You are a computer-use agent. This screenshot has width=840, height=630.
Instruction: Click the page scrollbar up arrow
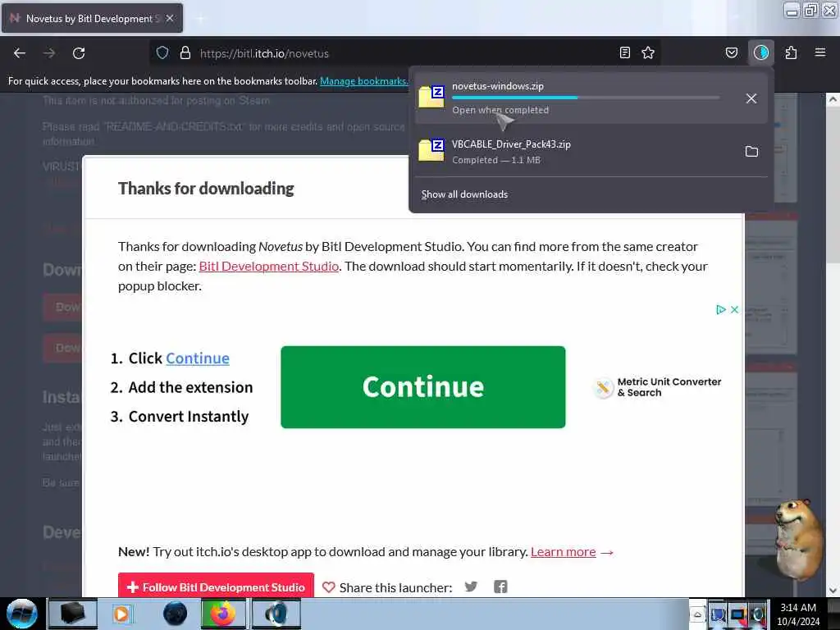[833, 99]
